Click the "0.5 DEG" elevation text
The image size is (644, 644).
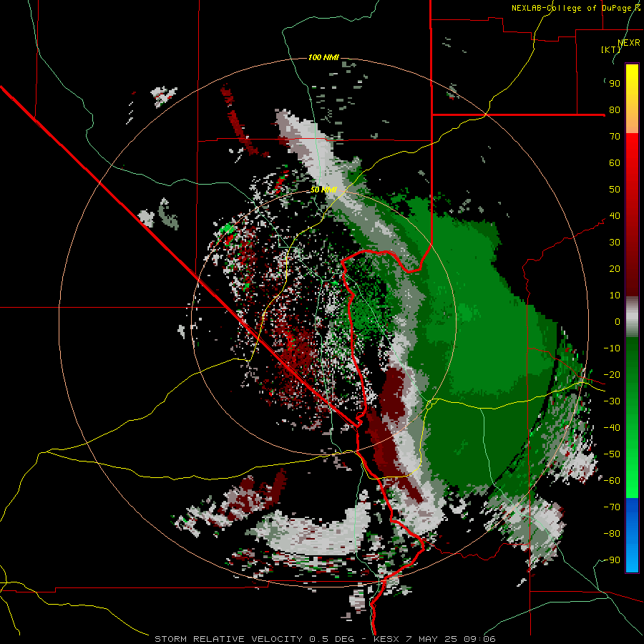(331, 639)
